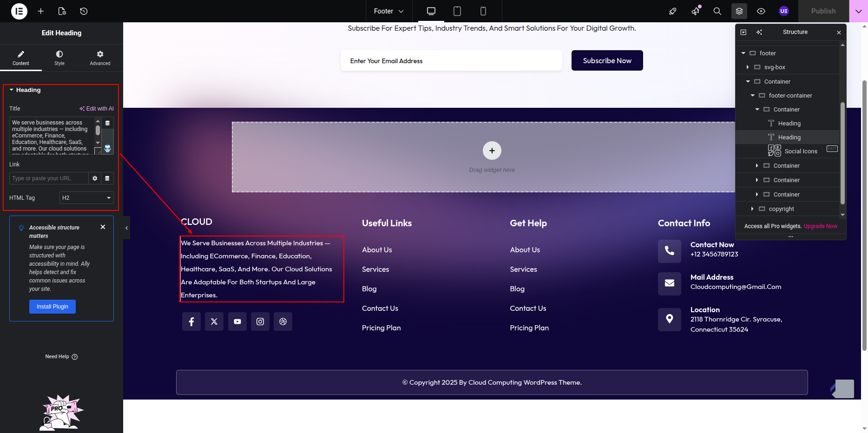Click the Dribbble social icon
The image size is (868, 433).
pyautogui.click(x=283, y=321)
